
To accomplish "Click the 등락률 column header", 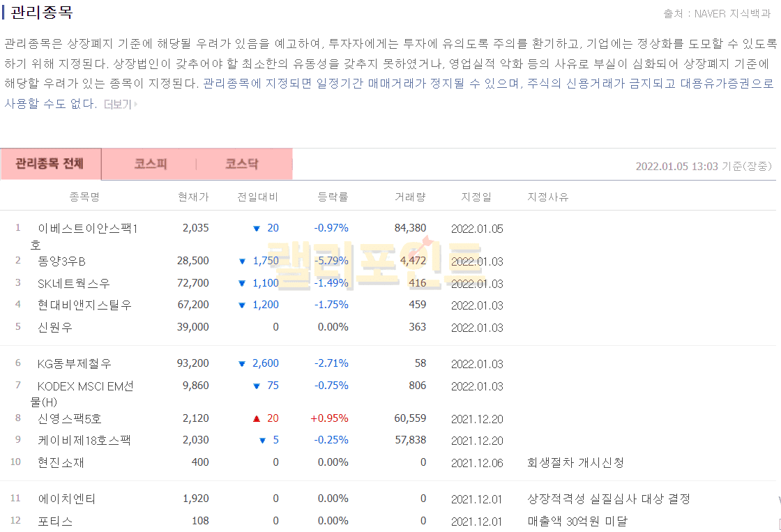I will coord(333,197).
